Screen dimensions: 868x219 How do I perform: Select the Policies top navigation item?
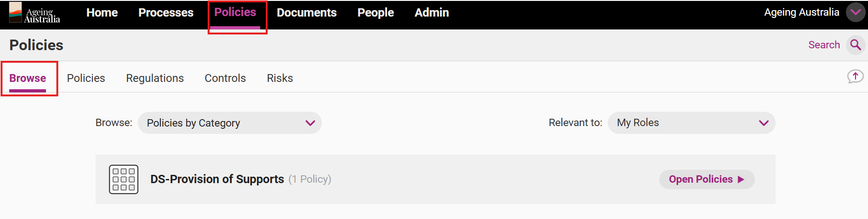pos(235,12)
